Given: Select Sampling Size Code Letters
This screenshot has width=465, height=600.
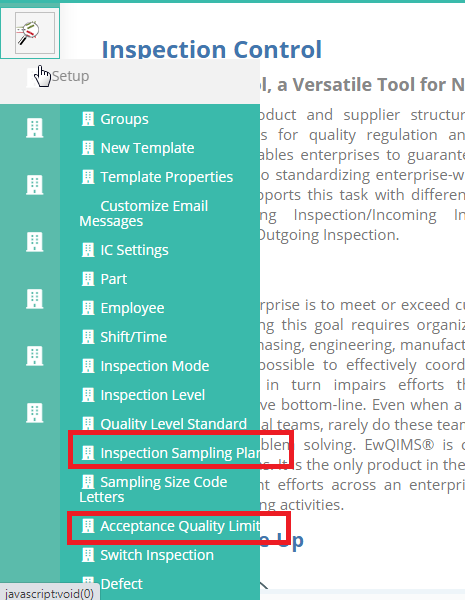Looking at the screenshot, I should tap(153, 489).
